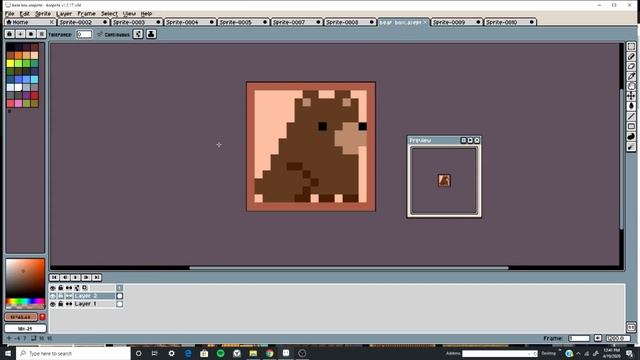Toggle the lock on Layer 2
This screenshot has width=640, height=360.
[61, 296]
